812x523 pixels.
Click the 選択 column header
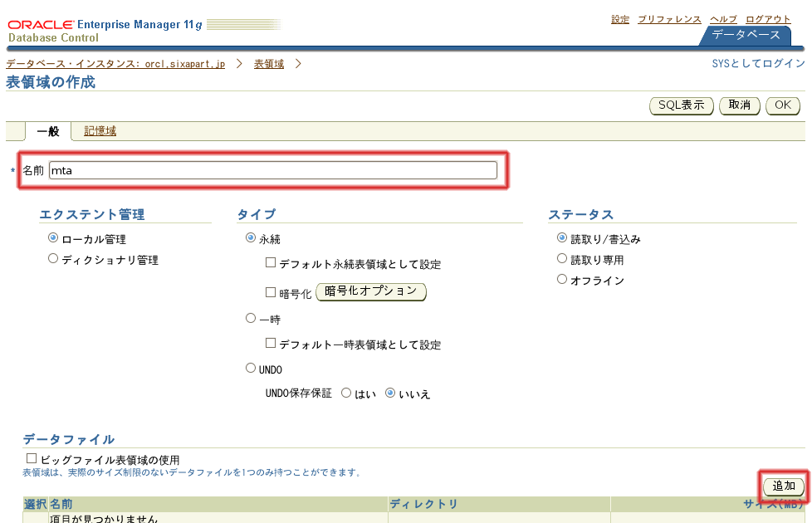(35, 504)
